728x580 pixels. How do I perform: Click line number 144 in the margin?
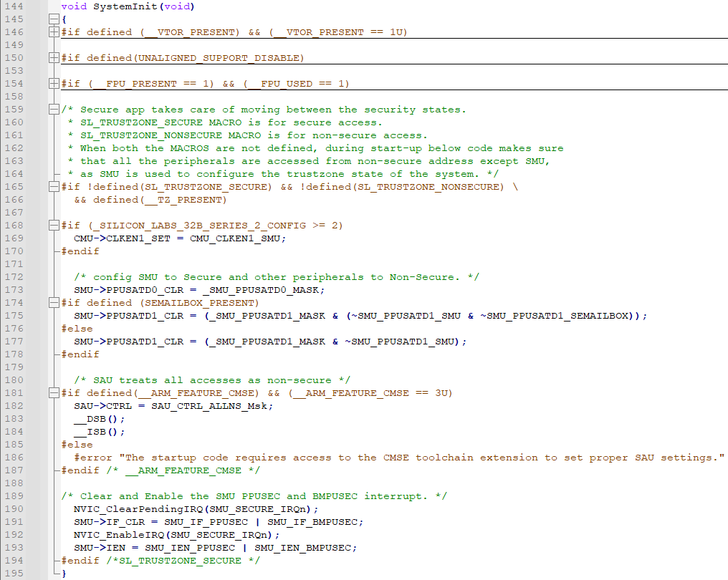14,6
